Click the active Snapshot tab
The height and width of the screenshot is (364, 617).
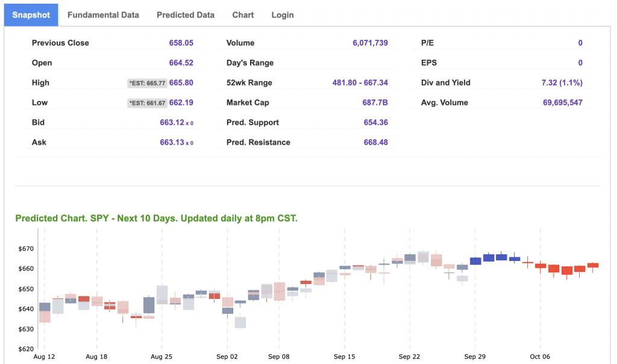point(31,15)
